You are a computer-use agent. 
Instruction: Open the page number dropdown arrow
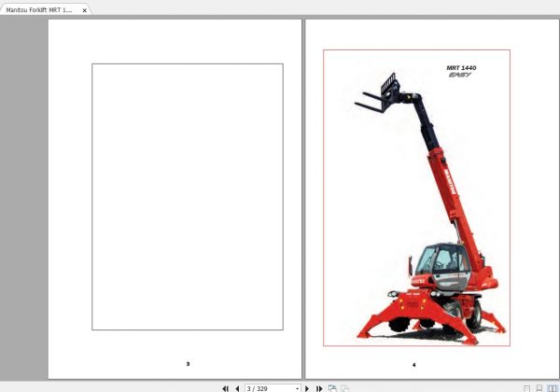click(297, 388)
